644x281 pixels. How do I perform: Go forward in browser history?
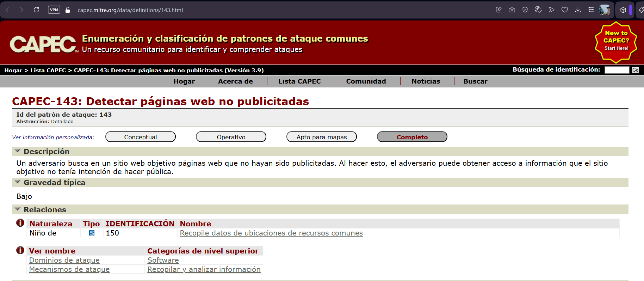(21, 10)
